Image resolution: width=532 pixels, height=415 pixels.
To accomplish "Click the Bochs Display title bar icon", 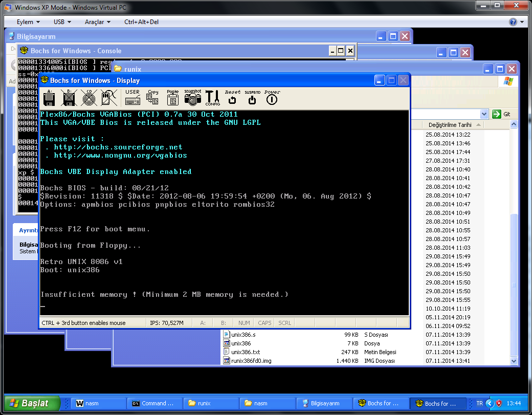I will coord(45,80).
